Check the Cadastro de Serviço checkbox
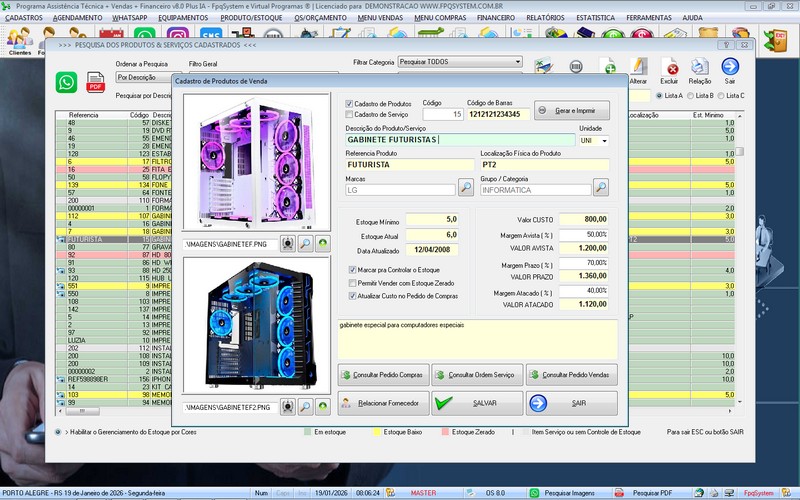This screenshot has height=500, width=800. [349, 115]
